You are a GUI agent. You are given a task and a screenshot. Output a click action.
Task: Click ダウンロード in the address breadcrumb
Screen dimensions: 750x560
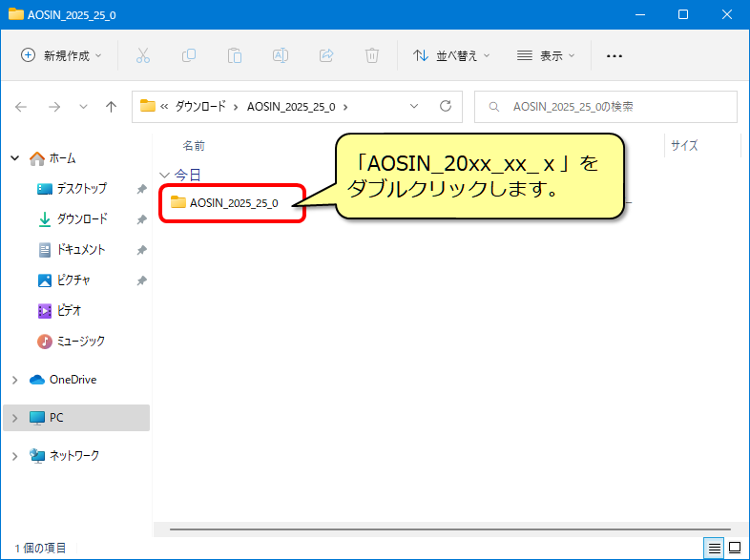point(201,107)
